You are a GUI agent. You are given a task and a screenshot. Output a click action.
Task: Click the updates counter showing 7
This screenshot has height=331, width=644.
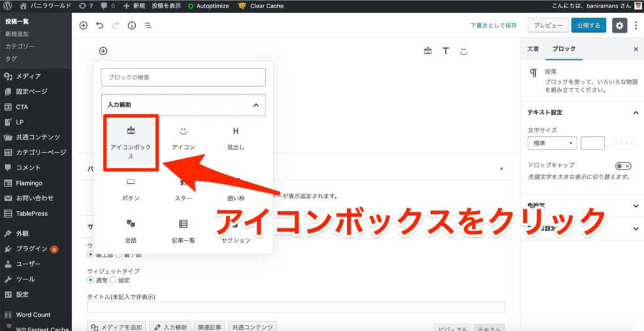[x=86, y=6]
